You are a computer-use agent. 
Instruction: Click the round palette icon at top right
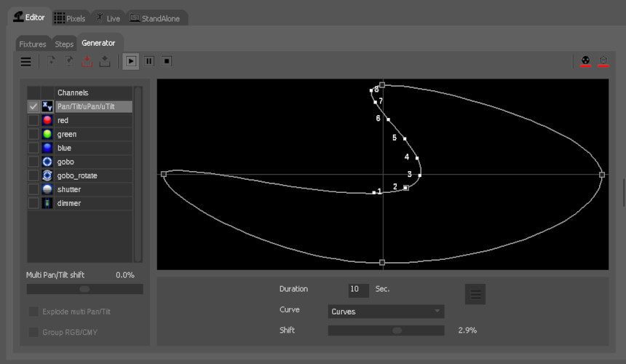coord(586,61)
